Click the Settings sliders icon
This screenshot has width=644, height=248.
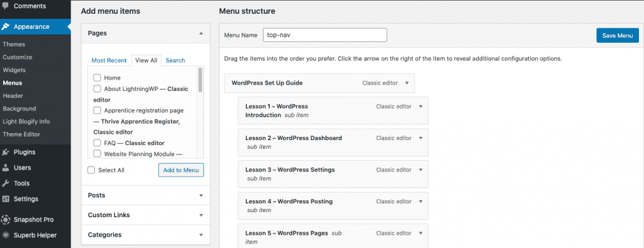click(5, 199)
